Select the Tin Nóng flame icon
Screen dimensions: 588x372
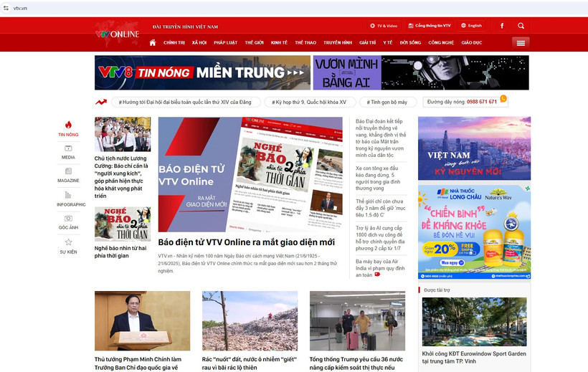click(x=68, y=125)
